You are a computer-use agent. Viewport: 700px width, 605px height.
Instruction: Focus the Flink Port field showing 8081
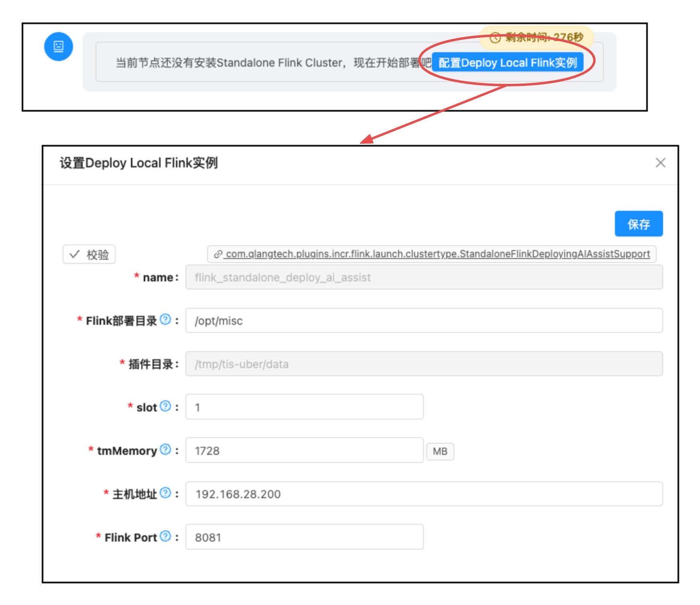point(304,537)
